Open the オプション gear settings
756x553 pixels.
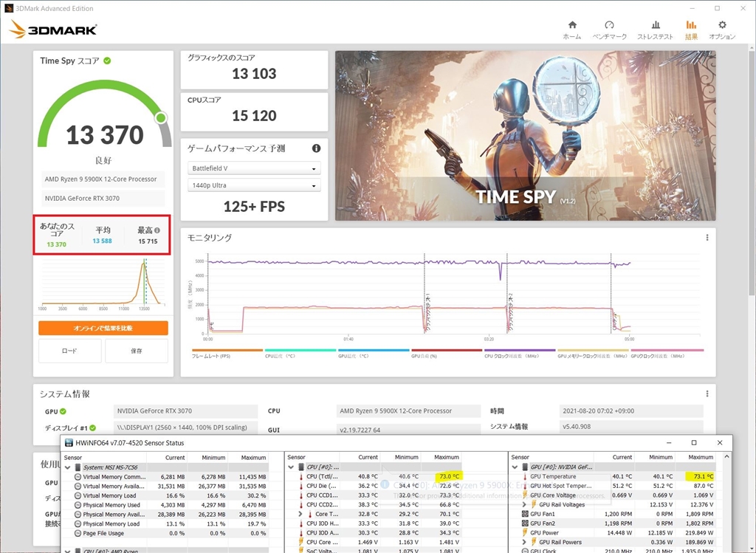722,30
